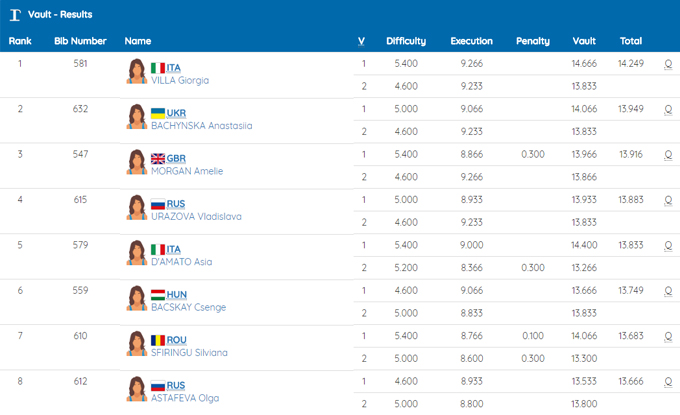The width and height of the screenshot is (680, 415).
Task: Click the Difficulty column header
Action: (x=406, y=41)
